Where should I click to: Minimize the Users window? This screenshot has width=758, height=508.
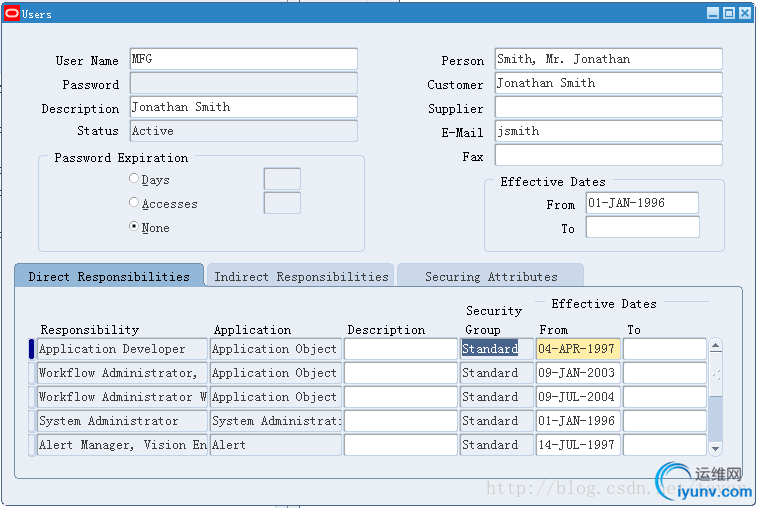(713, 13)
